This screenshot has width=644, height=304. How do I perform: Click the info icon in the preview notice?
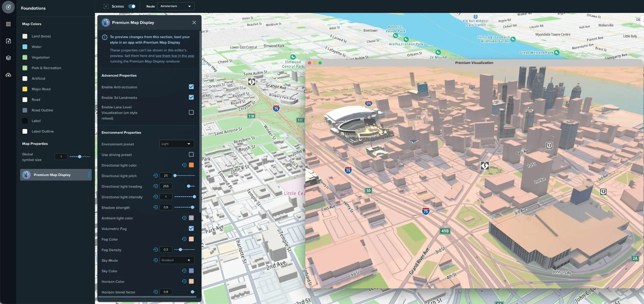[105, 37]
